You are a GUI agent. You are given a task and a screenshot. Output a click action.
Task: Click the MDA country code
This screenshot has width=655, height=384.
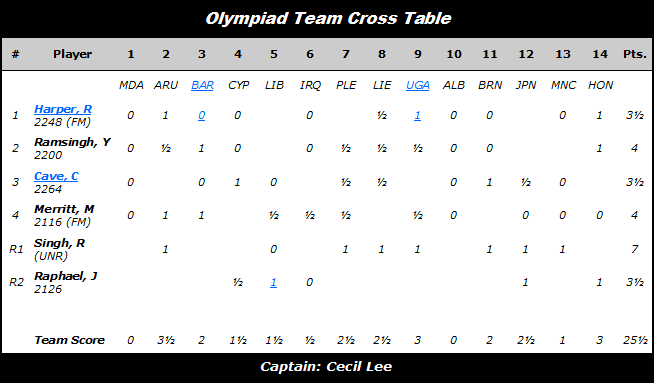[131, 85]
